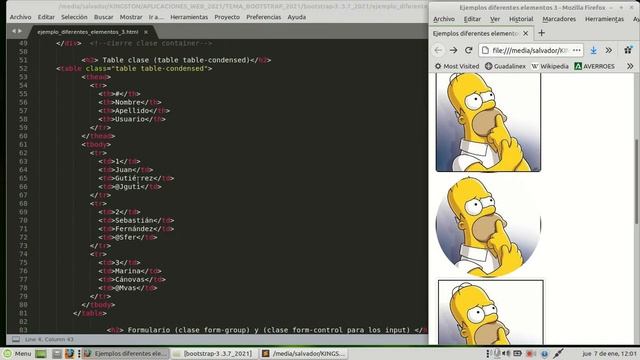
Task: Click Sublime tab navigation arrows
Action: pos(17,31)
